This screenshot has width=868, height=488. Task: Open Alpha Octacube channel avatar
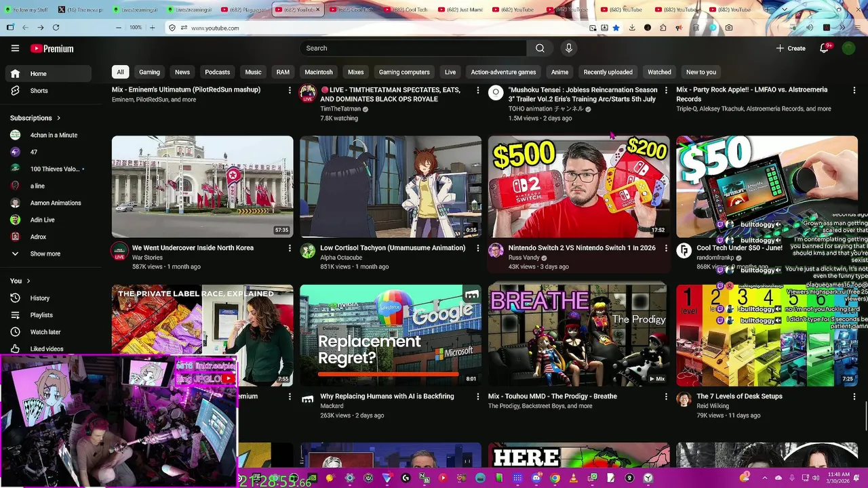point(308,250)
